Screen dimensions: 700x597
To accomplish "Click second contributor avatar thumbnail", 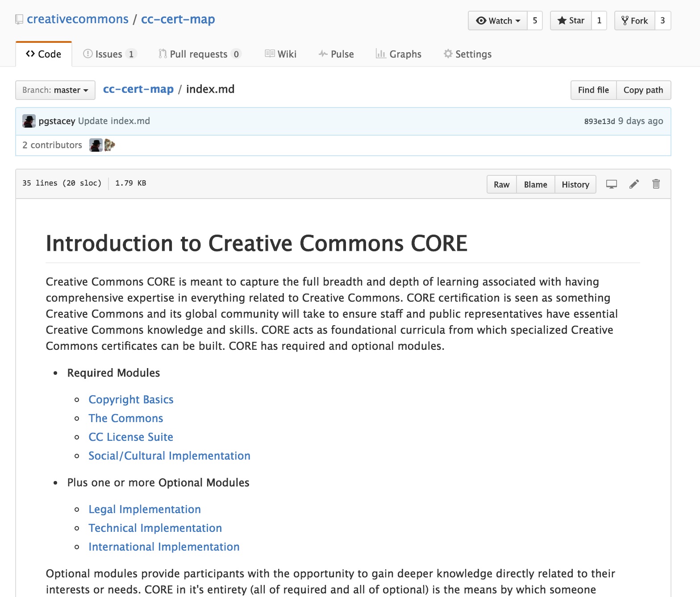I will tap(110, 145).
